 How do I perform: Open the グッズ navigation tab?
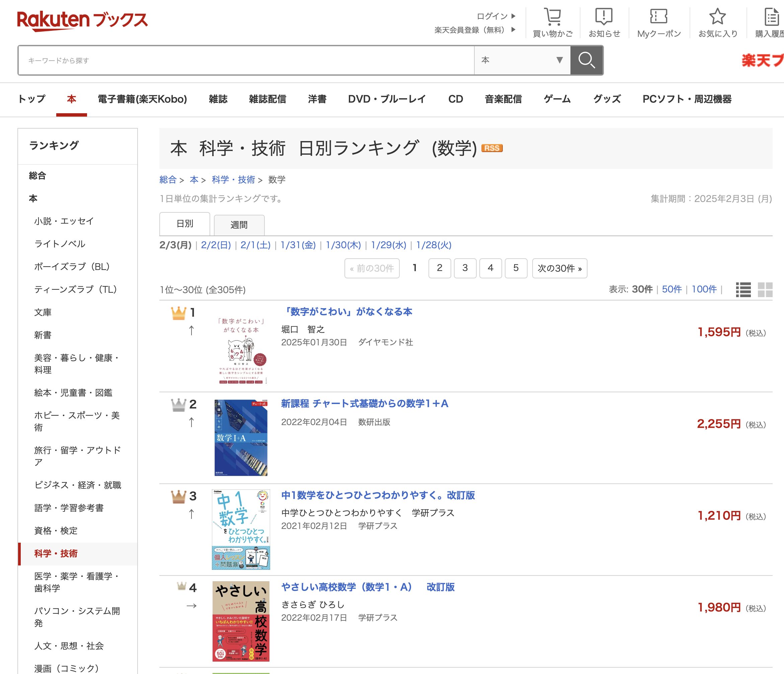point(607,99)
